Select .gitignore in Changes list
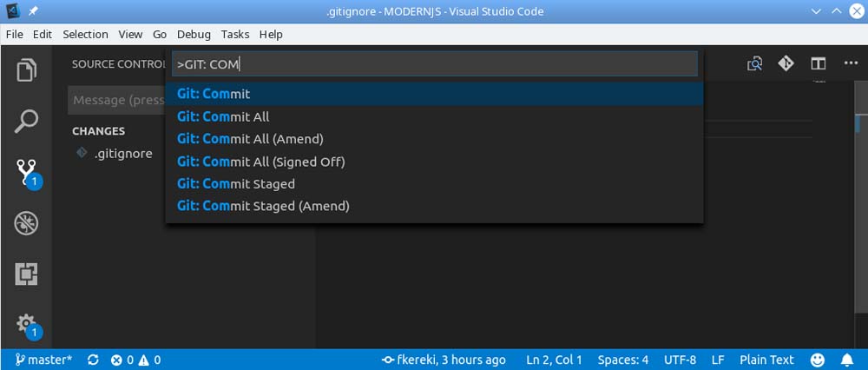The width and height of the screenshot is (868, 370). [x=123, y=154]
